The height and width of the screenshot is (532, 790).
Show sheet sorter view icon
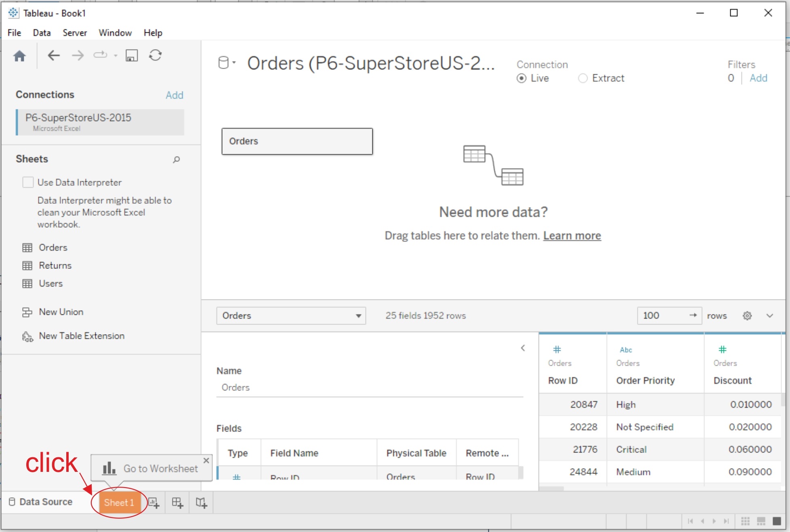[745, 521]
